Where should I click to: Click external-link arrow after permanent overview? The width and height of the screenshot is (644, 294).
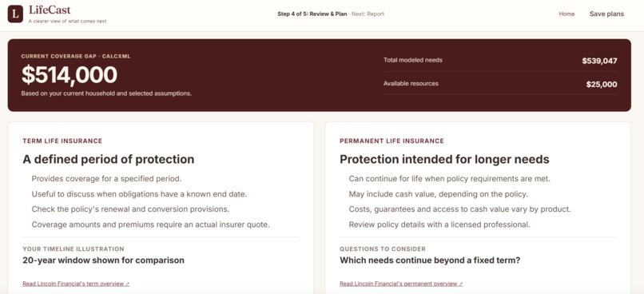click(x=460, y=284)
